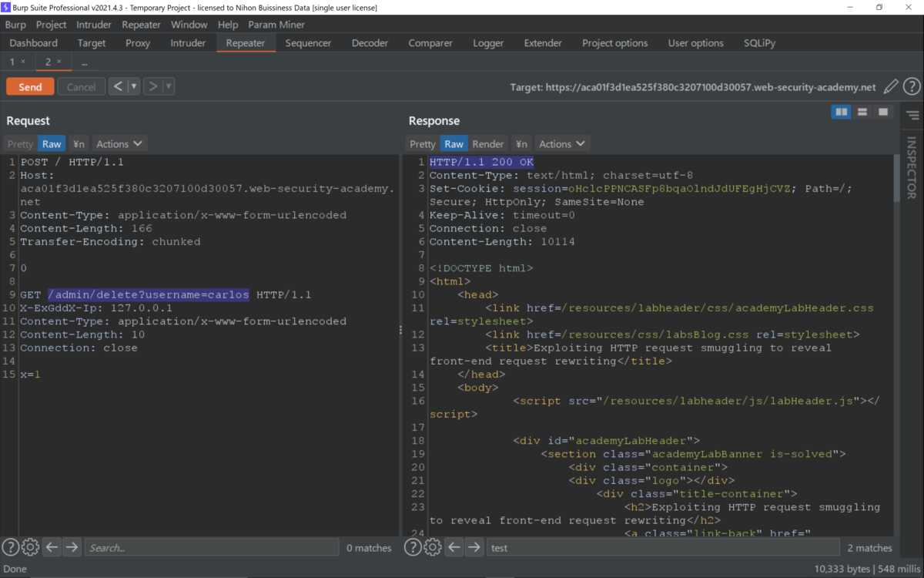Toggle request Raw view

(52, 144)
